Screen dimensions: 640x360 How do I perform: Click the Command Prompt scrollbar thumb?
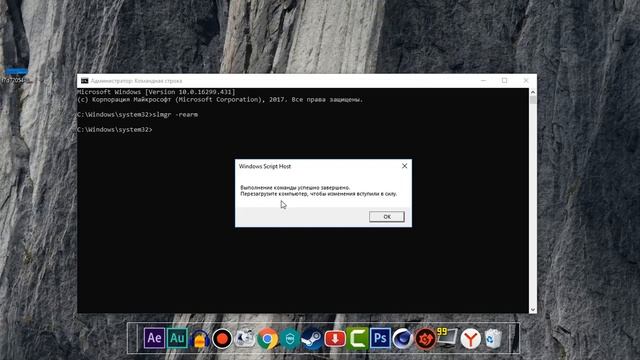[533, 100]
